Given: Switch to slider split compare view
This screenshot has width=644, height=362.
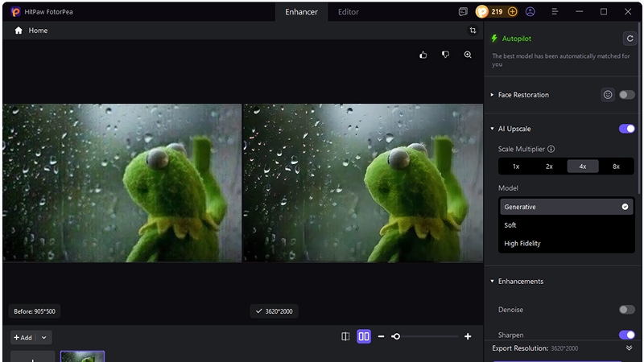Looking at the screenshot, I should (345, 336).
